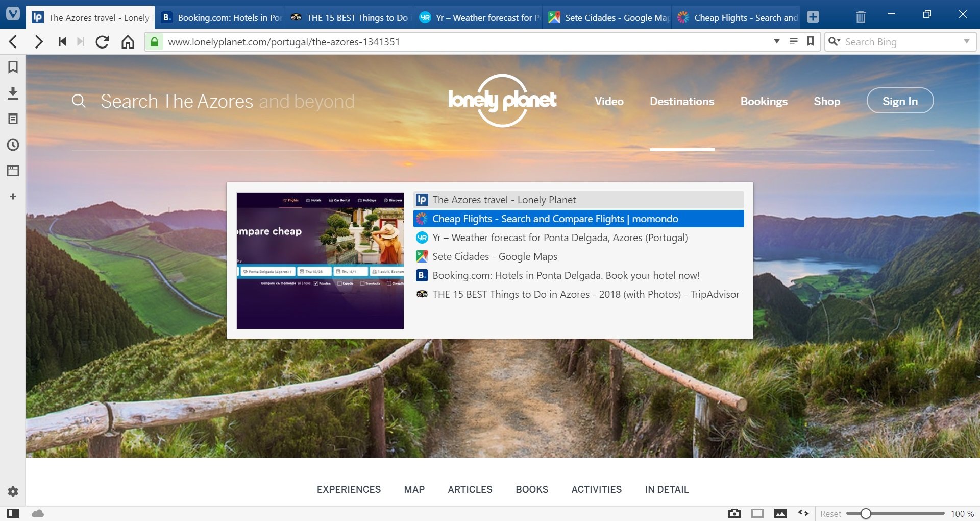
Task: Select Sete Cidades Google Maps in cycler
Action: 579,256
